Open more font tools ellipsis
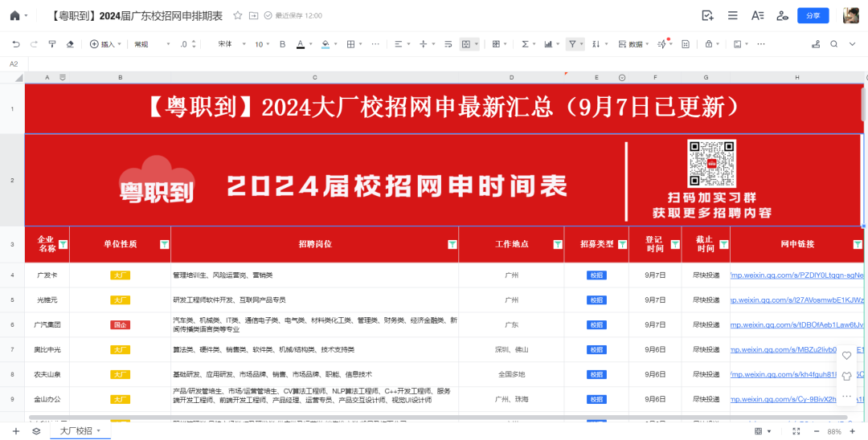Viewport: 868px width, 440px height. [375, 44]
